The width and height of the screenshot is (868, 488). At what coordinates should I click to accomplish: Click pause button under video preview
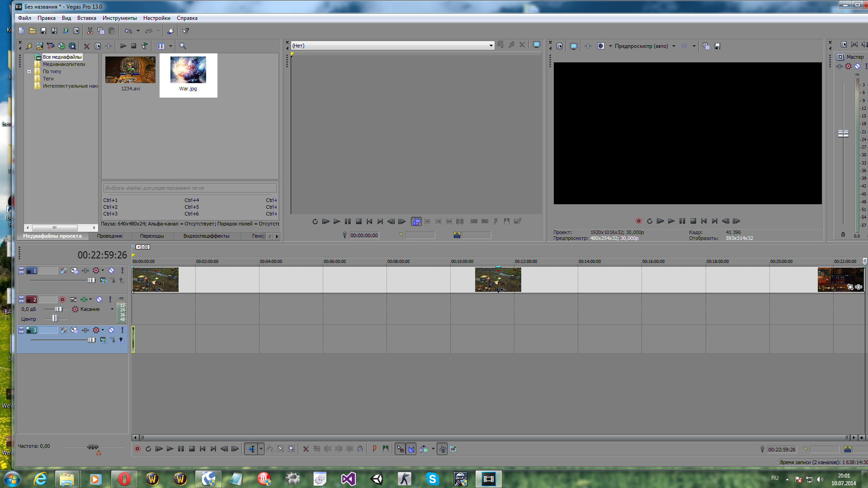(682, 221)
